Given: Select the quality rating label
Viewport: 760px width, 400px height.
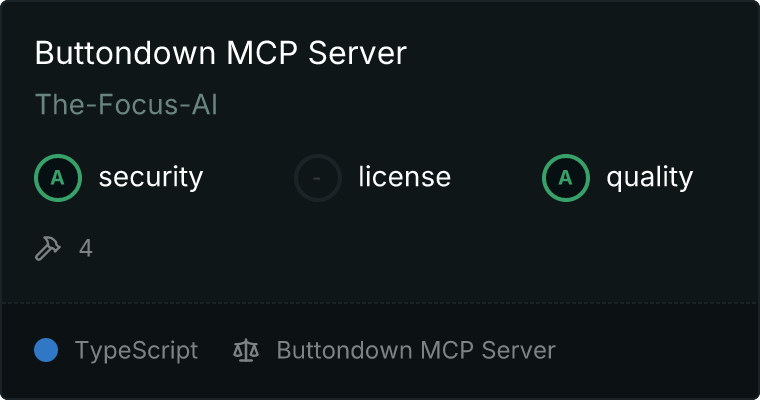Looking at the screenshot, I should [x=650, y=177].
